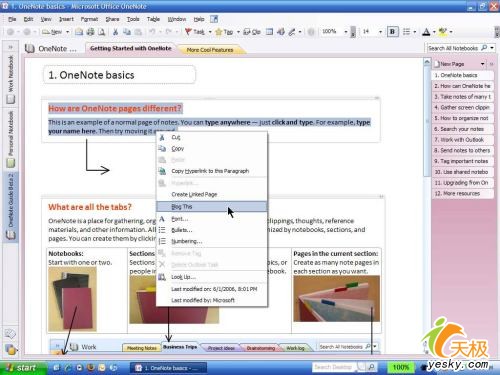Open the '6. Search your notes' page

point(463,129)
